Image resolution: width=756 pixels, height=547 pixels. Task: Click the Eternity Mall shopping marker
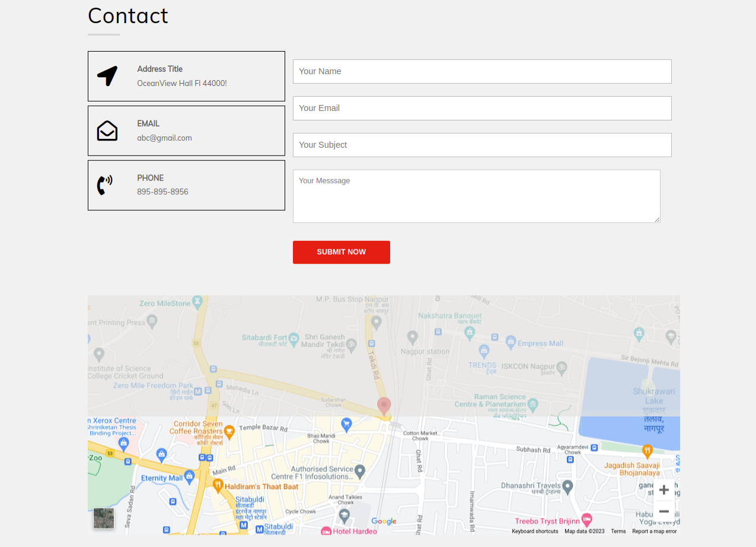[189, 476]
